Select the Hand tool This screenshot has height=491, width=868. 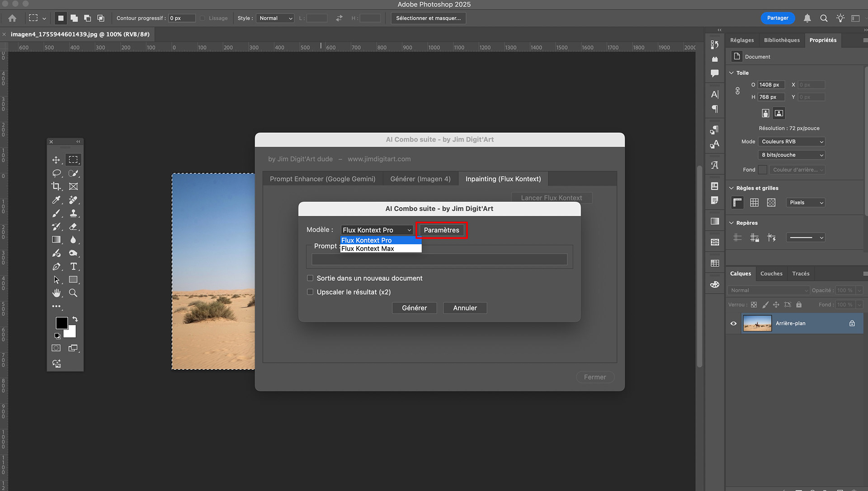tap(56, 293)
